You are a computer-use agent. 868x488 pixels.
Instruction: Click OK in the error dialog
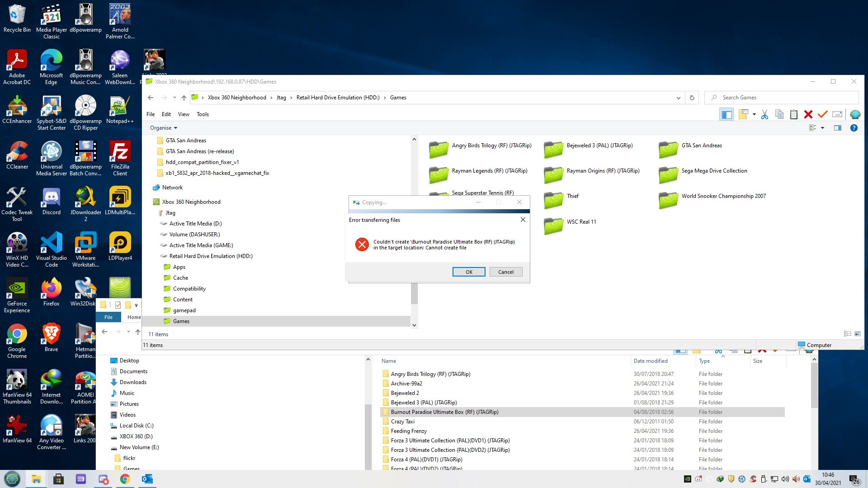[x=469, y=272]
